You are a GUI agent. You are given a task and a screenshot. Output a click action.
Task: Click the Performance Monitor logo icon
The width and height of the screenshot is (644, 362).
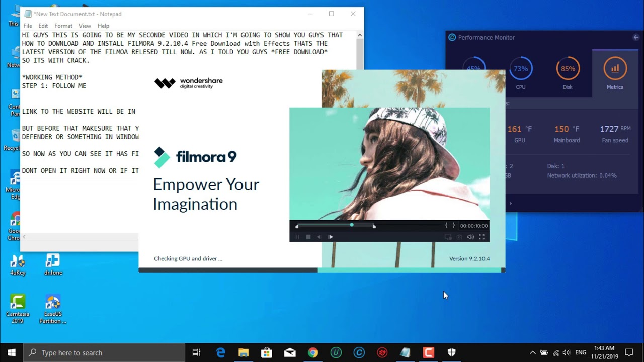click(452, 37)
